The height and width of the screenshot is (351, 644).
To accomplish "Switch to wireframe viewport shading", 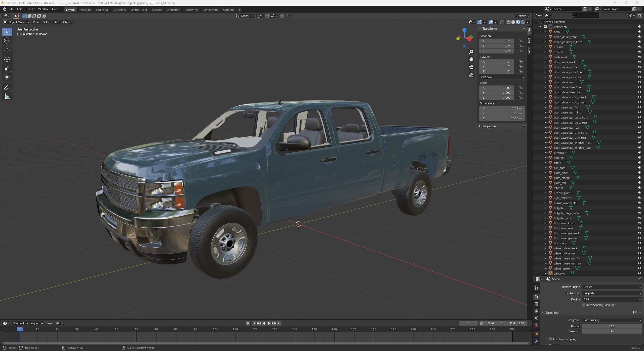I will [x=508, y=22].
